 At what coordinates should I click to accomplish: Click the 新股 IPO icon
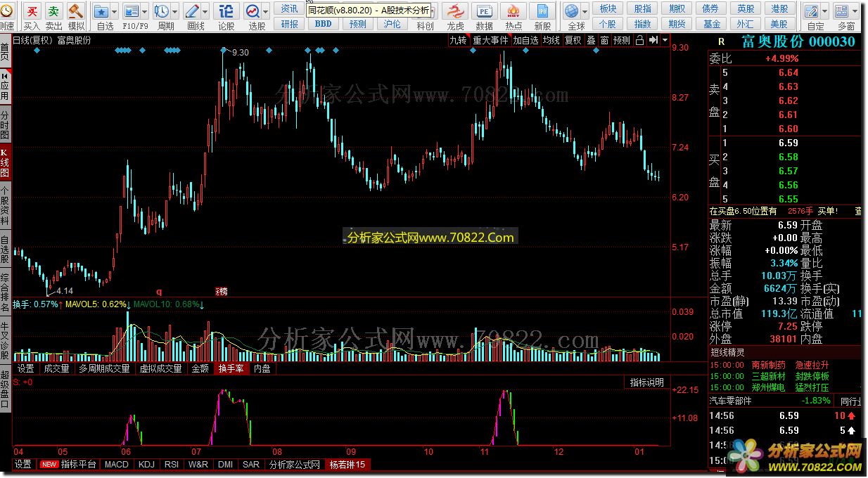coord(542,11)
